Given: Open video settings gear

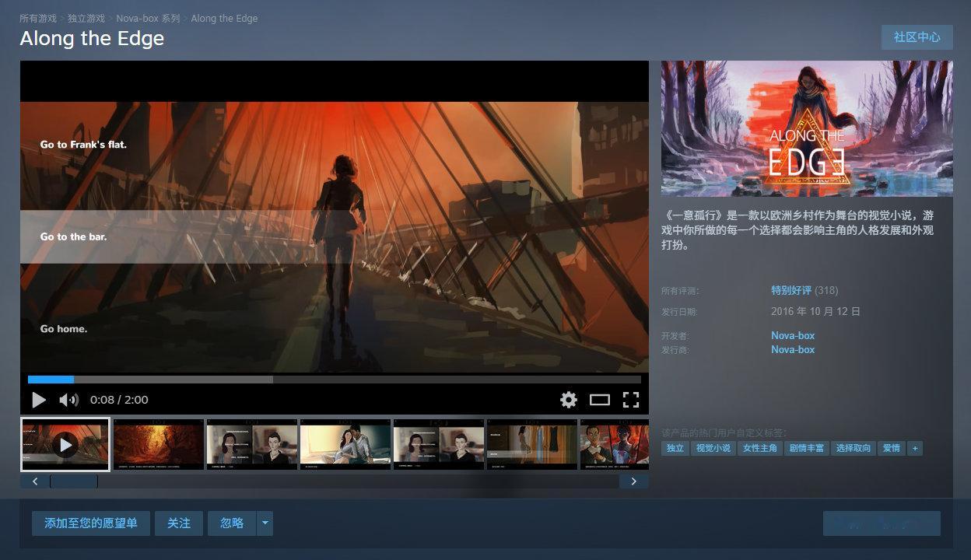Looking at the screenshot, I should [569, 400].
